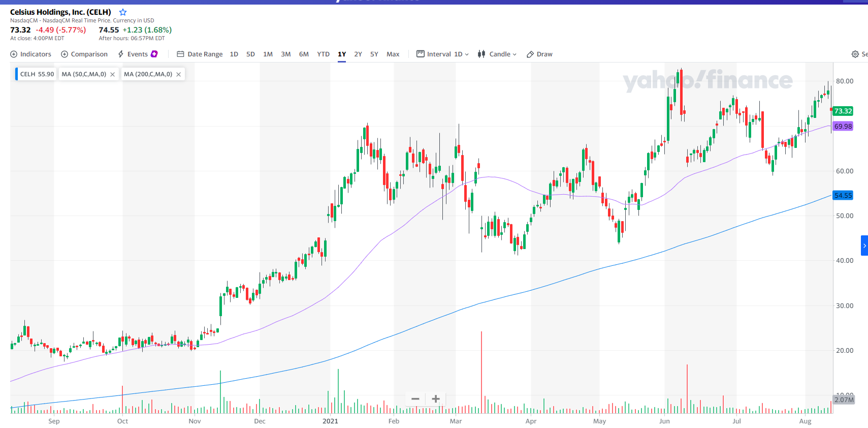Expand the Interval 1D dropdown

point(443,54)
